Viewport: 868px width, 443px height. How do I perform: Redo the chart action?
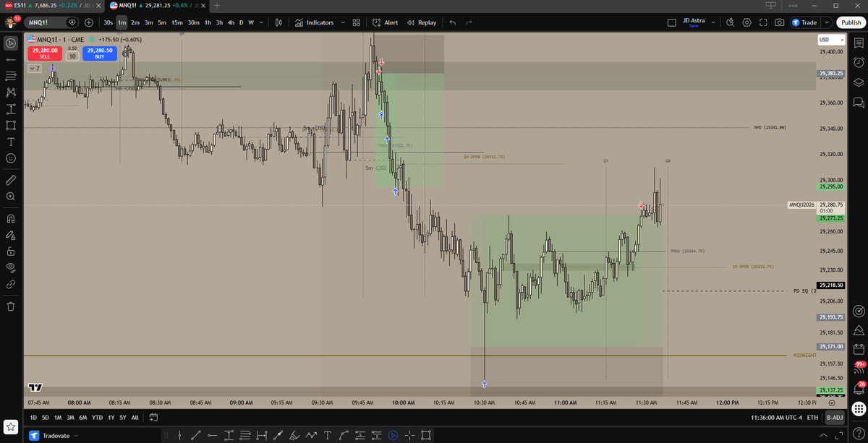coord(469,22)
